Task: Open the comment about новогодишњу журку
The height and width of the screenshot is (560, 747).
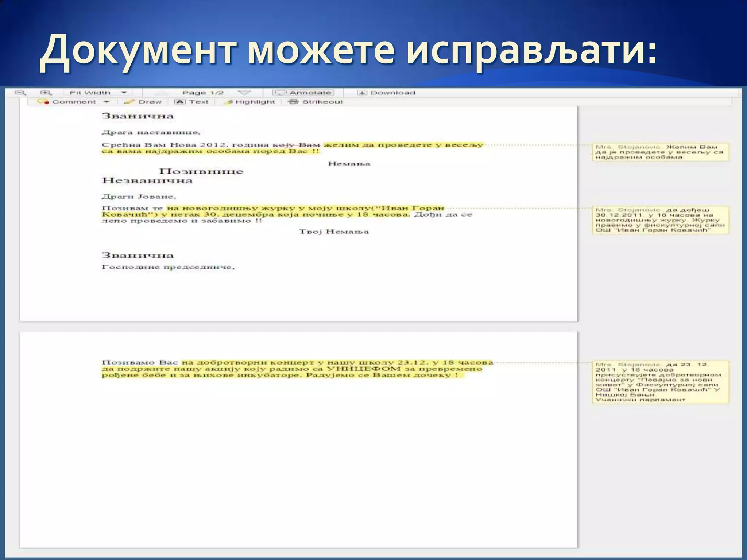Action: (660, 220)
